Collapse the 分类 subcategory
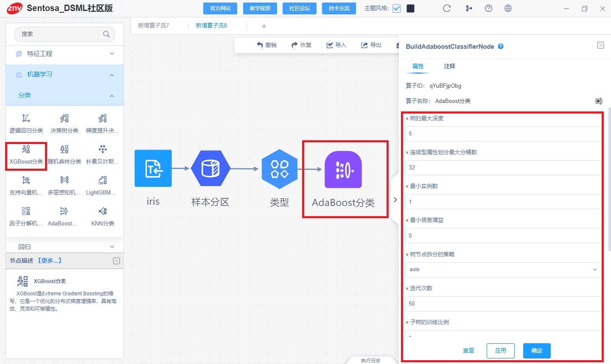Screen dimensions: 611x364 click(64, 95)
